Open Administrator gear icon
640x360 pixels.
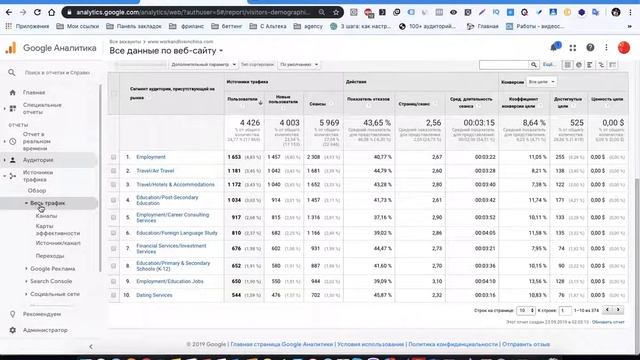[13, 330]
